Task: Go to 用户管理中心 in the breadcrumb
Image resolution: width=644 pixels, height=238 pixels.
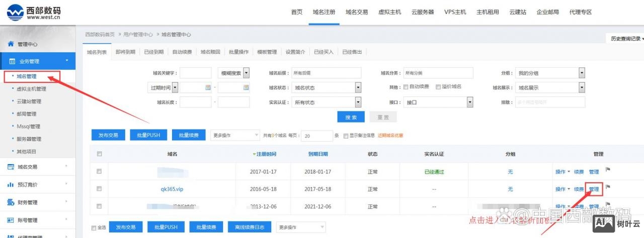Action: click(x=138, y=34)
